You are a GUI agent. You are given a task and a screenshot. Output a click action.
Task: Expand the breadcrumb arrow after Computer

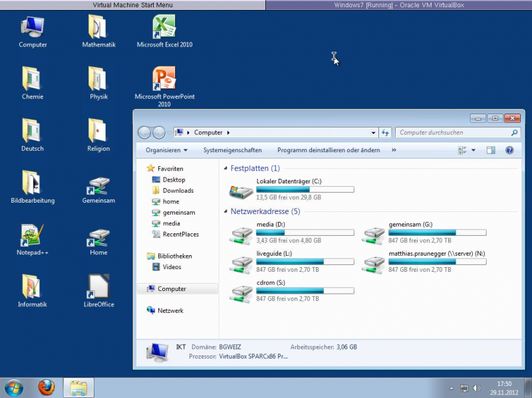click(x=228, y=132)
